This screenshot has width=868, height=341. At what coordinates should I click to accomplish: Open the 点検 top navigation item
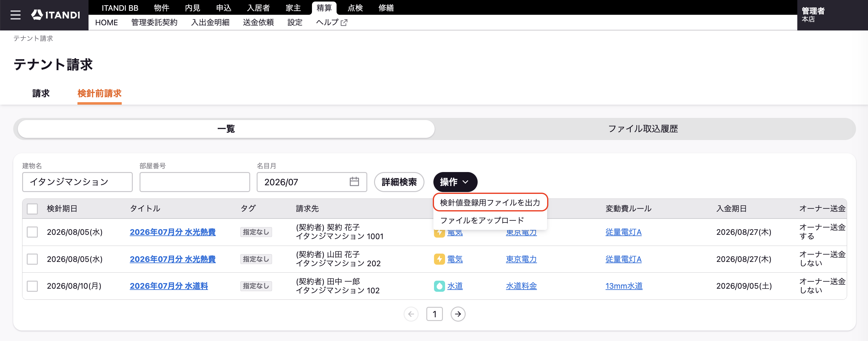click(x=355, y=8)
